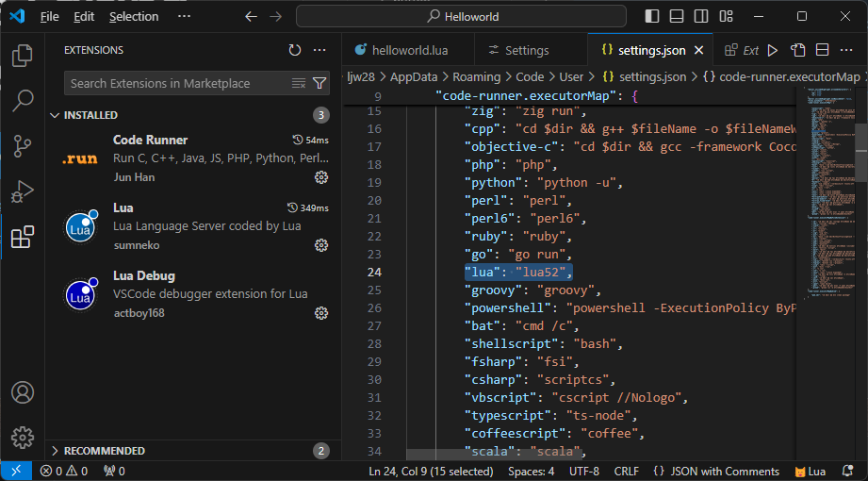Image resolution: width=868 pixels, height=481 pixels.
Task: Open the Lua Debug extension entry
Action: click(x=192, y=294)
